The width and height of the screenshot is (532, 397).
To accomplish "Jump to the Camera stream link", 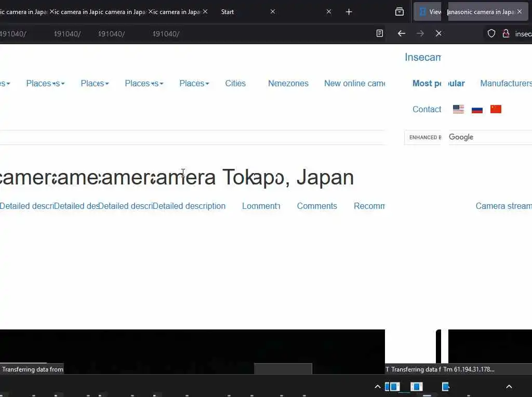I will pyautogui.click(x=503, y=206).
